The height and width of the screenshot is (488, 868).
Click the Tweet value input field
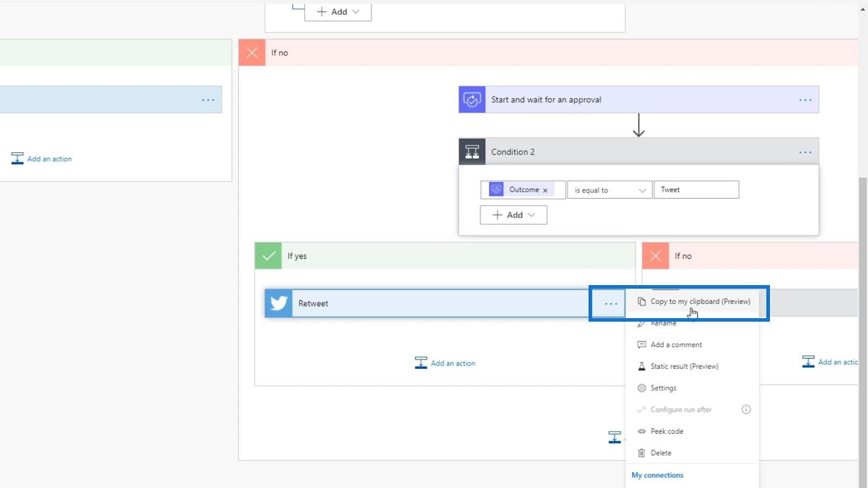697,189
